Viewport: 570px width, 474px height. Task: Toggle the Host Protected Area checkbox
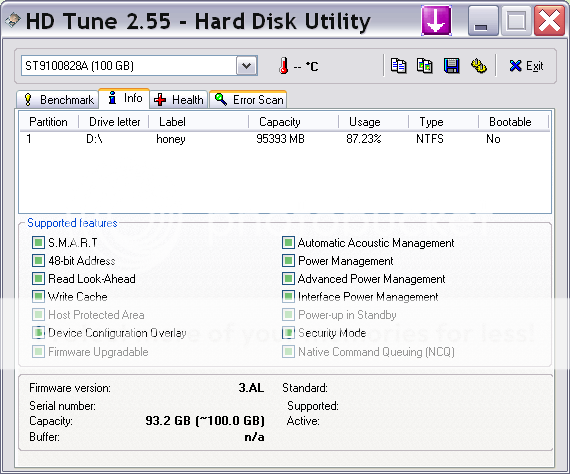pyautogui.click(x=39, y=315)
